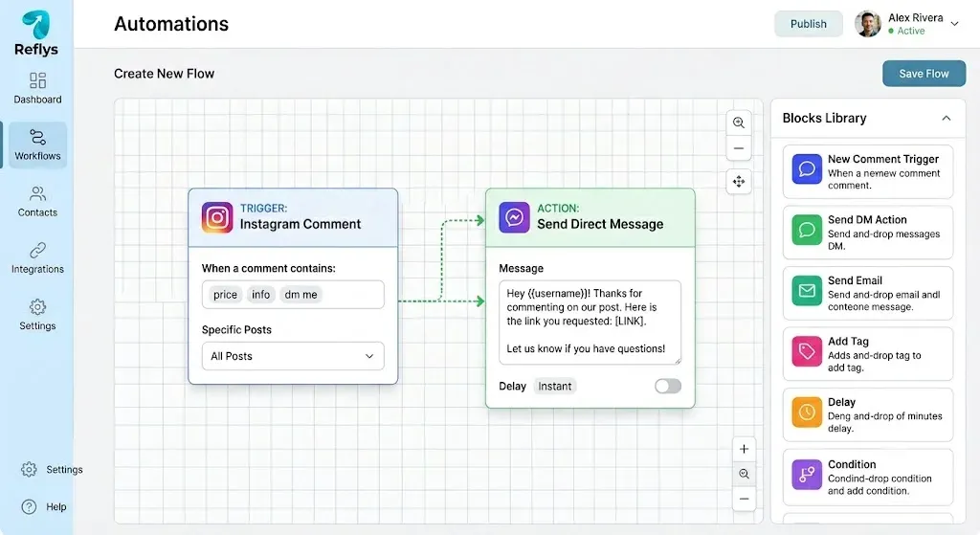
Task: Click the 'dm me' keyword tag
Action: [301, 295]
